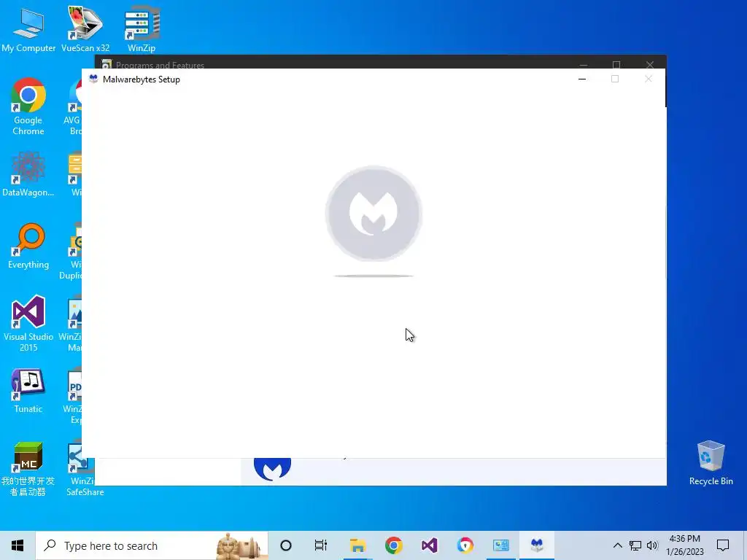Switch to the Control Panel taskbar item

(x=500, y=545)
